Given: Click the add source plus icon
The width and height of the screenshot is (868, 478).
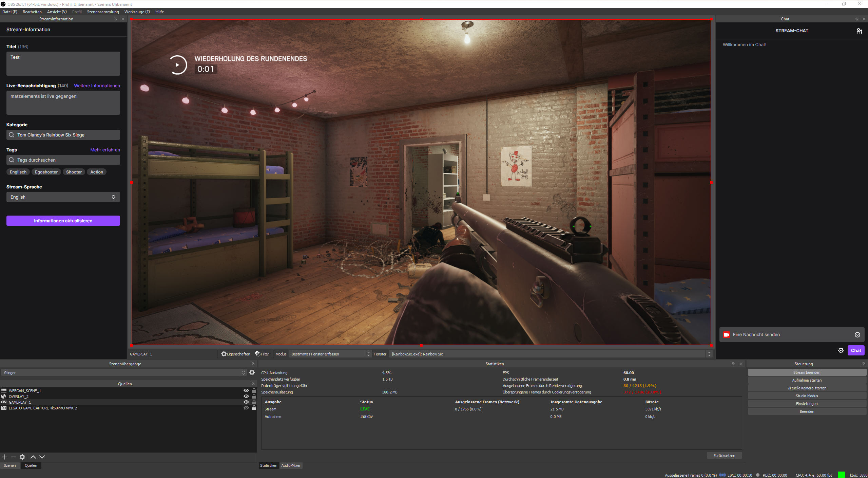Looking at the screenshot, I should [x=5, y=457].
